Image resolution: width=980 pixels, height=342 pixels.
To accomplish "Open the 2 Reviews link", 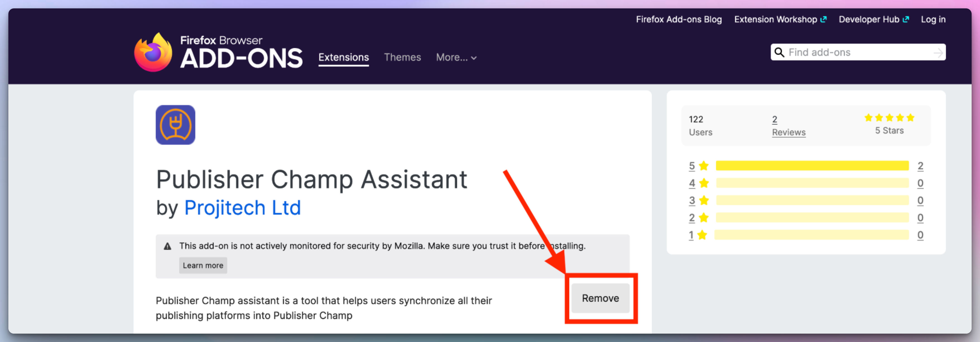I will [789, 126].
